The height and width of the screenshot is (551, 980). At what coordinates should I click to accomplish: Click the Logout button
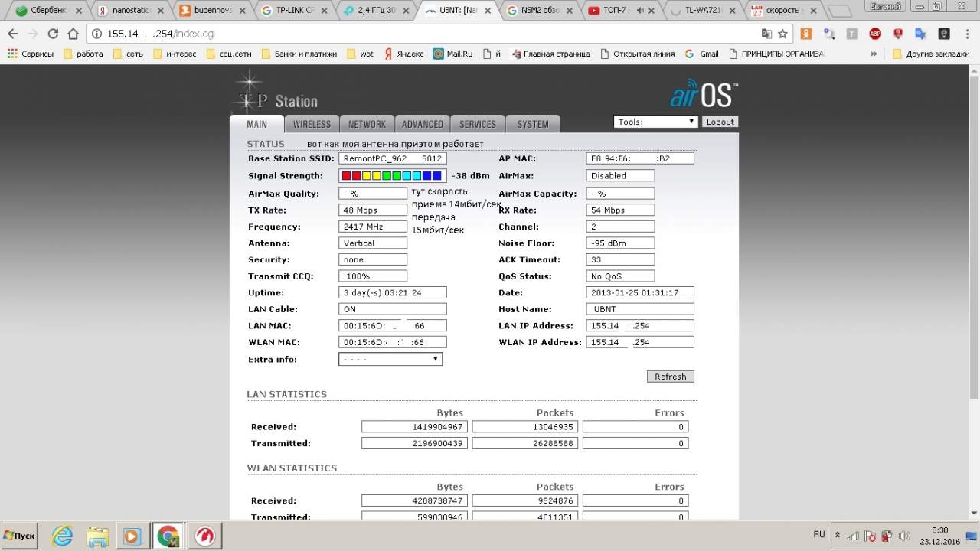tap(720, 122)
